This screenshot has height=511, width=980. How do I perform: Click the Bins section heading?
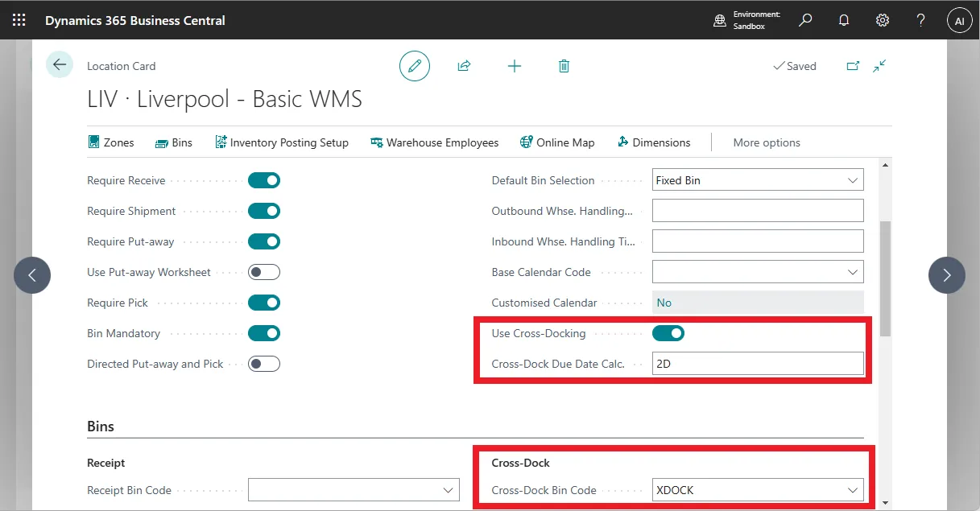point(101,427)
